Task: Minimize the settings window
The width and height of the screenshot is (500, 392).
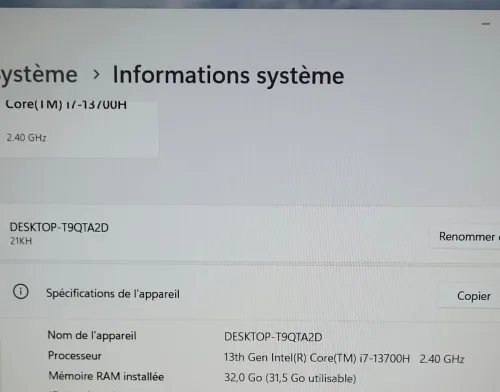Action: tap(486, 24)
